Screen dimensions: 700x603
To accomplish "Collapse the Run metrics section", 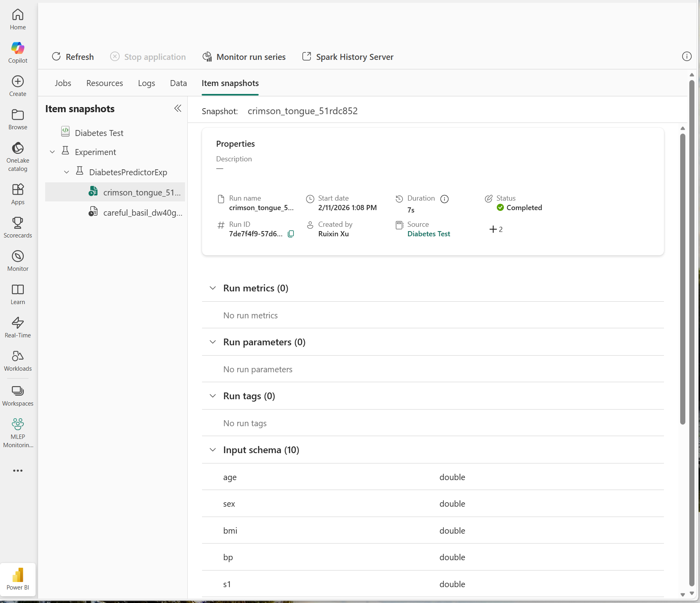I will pyautogui.click(x=213, y=288).
